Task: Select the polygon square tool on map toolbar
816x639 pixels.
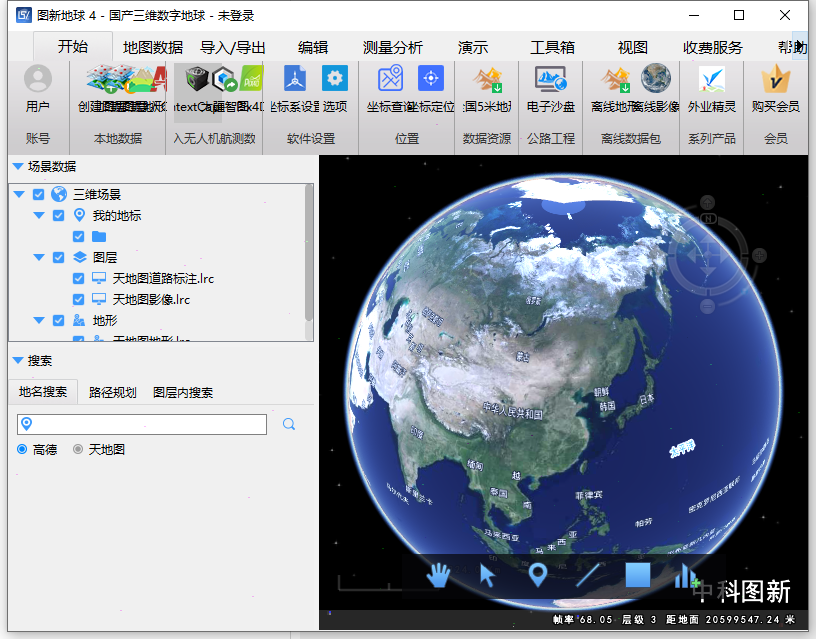Action: pyautogui.click(x=638, y=575)
